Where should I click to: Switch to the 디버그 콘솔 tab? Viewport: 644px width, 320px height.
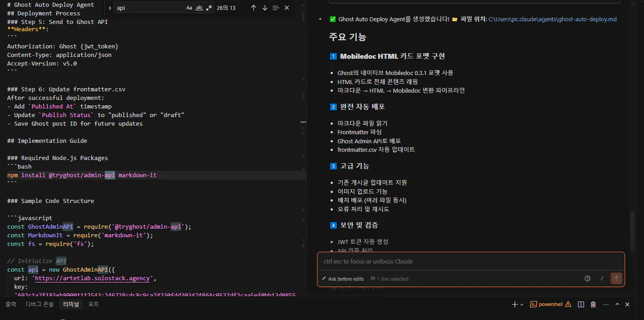tap(40, 304)
